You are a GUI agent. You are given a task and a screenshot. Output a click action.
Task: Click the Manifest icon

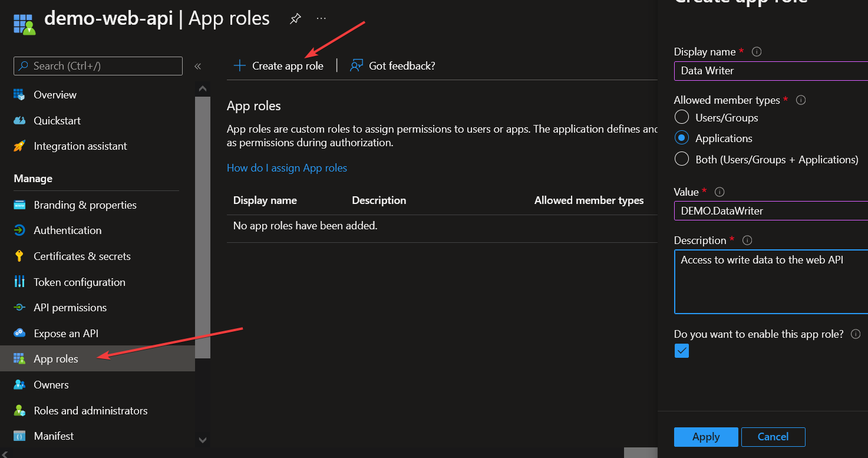[19, 436]
